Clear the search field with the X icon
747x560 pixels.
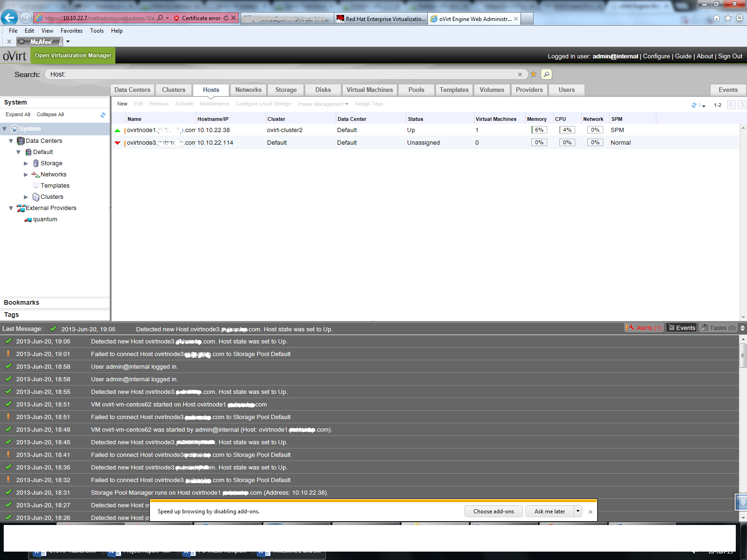tap(520, 74)
